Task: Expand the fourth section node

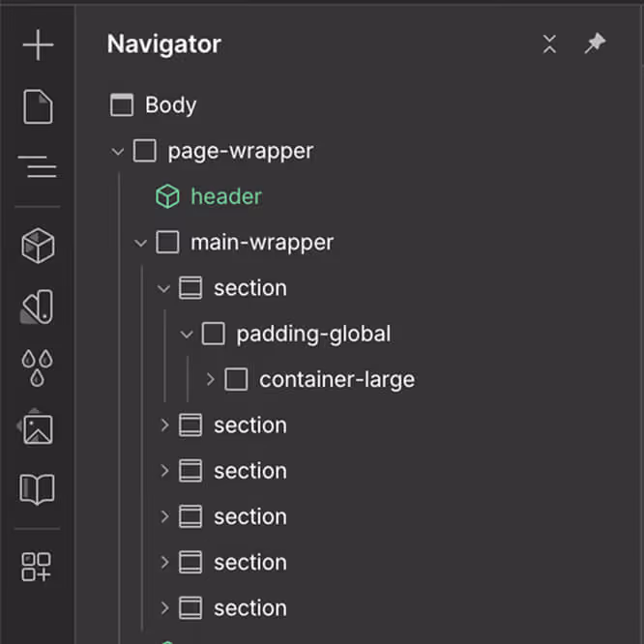Action: click(164, 516)
